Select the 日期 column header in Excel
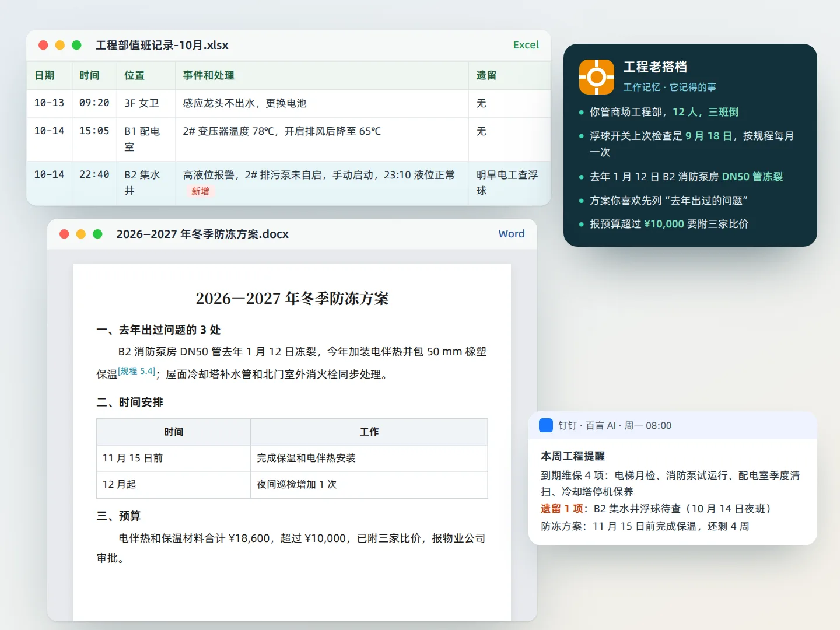This screenshot has width=840, height=630. 49,75
